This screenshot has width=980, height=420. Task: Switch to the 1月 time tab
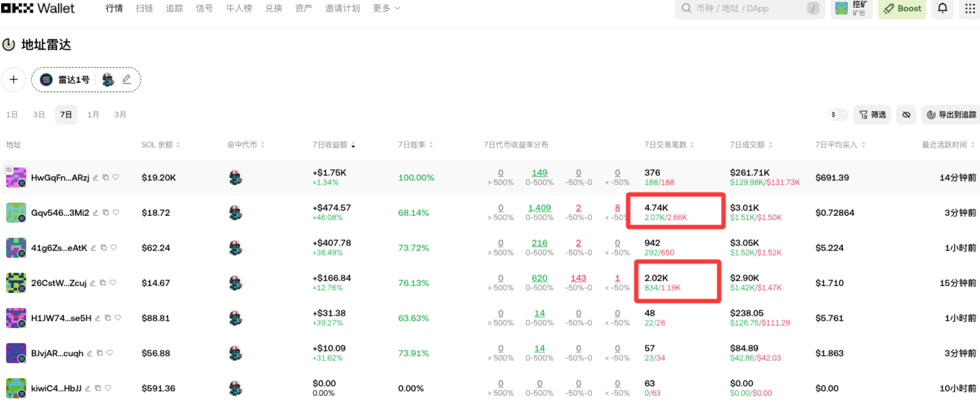[x=93, y=115]
